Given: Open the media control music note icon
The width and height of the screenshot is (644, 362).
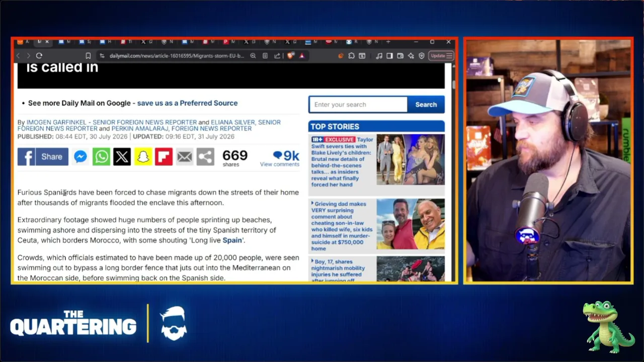Looking at the screenshot, I should (x=379, y=56).
